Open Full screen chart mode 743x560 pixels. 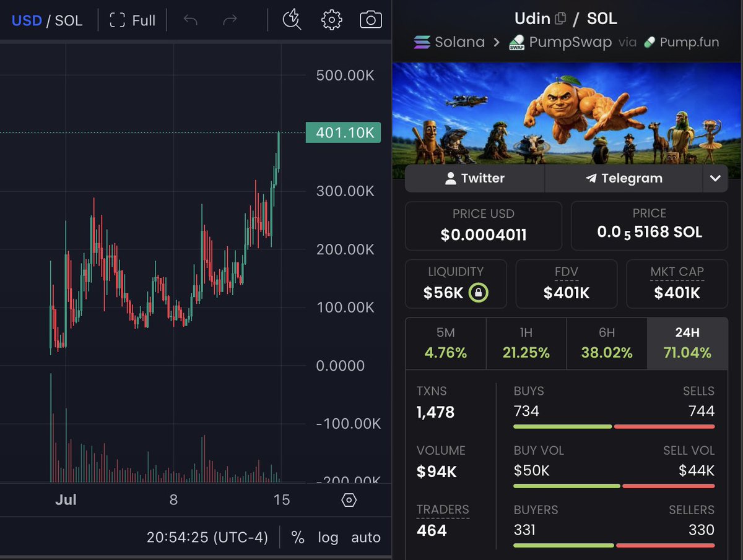coord(133,20)
